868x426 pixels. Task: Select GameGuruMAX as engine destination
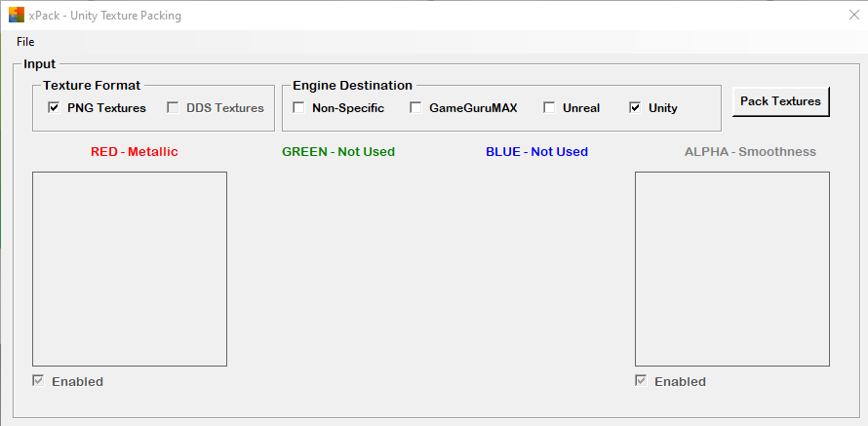[415, 108]
